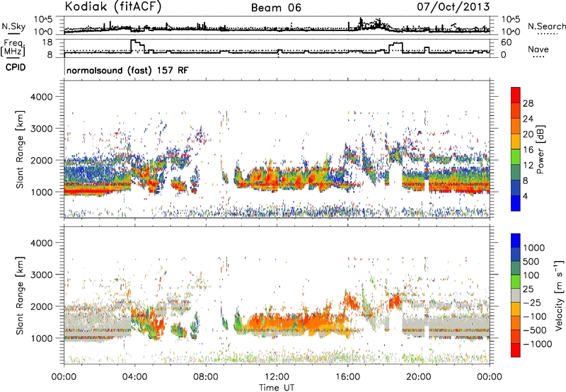Image resolution: width=566 pixels, height=392 pixels.
Task: Click the 'Power [dB]' color bar title
Action: tap(540, 149)
